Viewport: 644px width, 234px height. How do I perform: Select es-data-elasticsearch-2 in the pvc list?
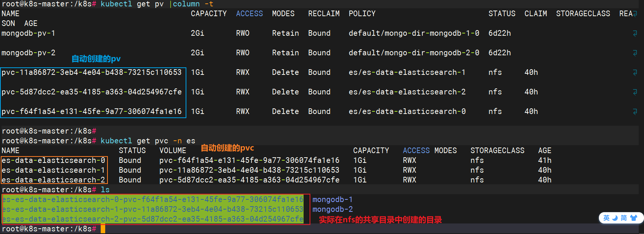tap(53, 180)
